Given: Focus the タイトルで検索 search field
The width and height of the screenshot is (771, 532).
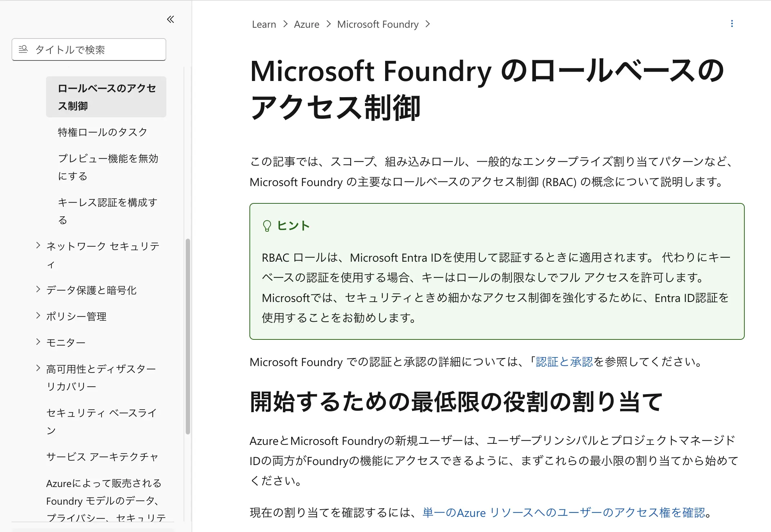Looking at the screenshot, I should tap(89, 50).
